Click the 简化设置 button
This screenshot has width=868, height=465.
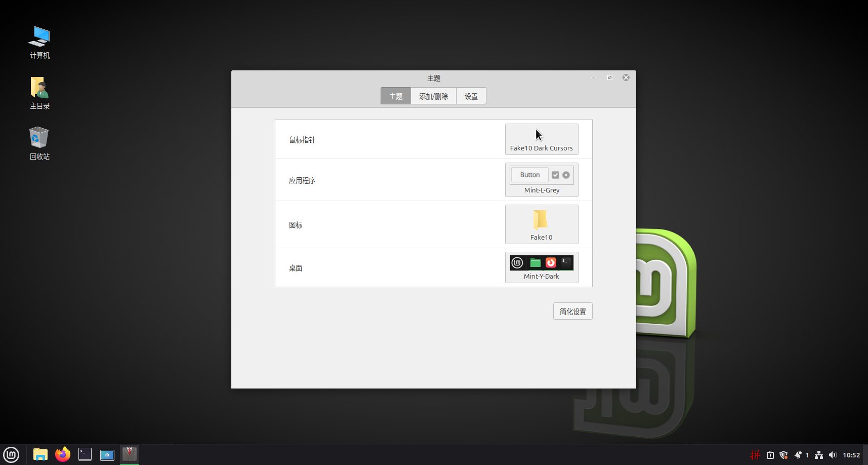click(x=572, y=311)
